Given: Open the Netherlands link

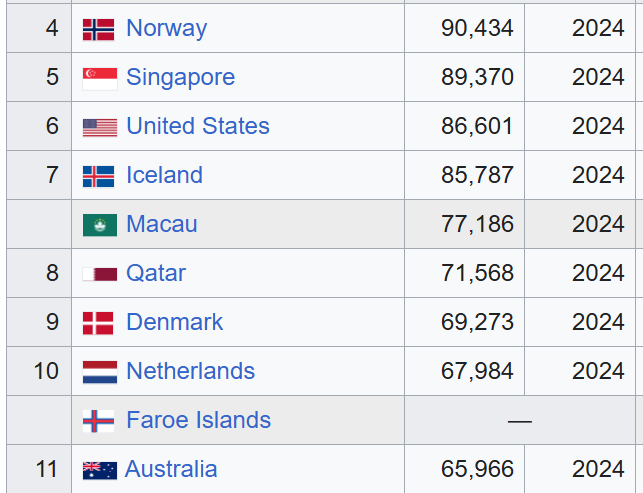Looking at the screenshot, I should click(190, 371).
